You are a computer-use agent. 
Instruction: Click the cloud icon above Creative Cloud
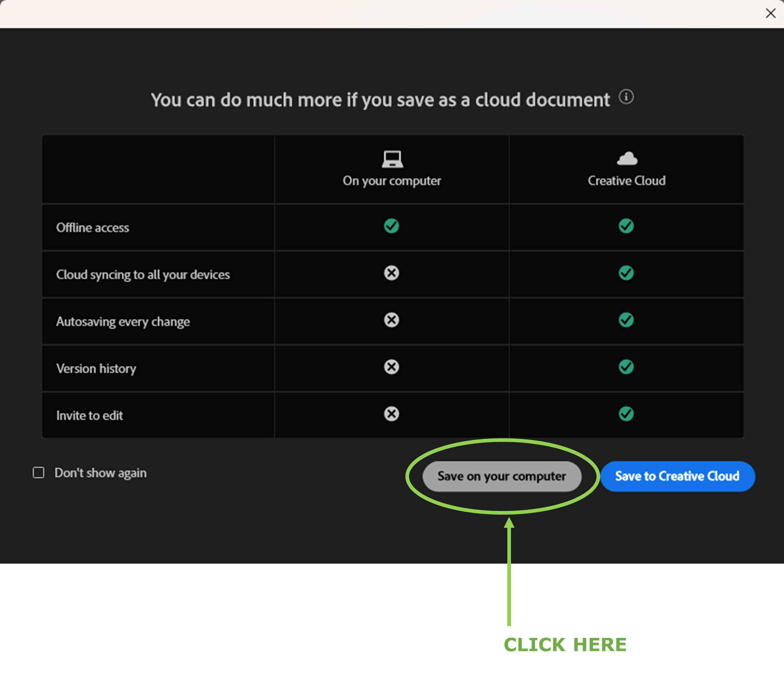[626, 159]
